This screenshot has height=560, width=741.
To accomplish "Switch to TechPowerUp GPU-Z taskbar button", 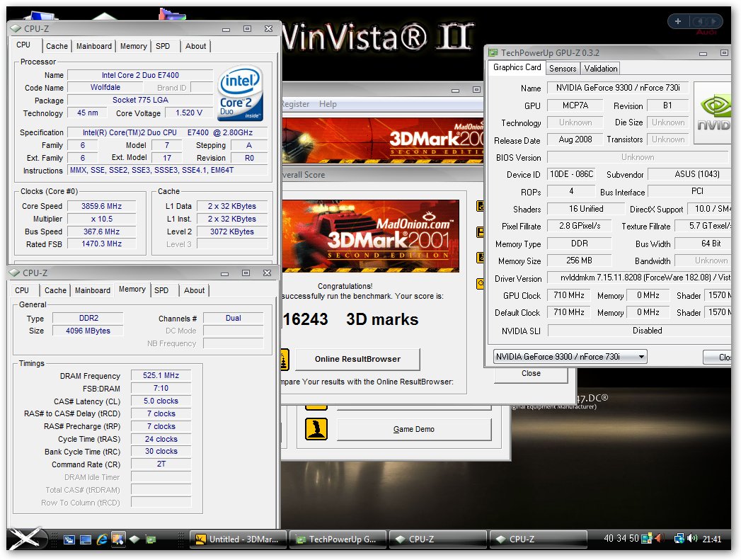I will coord(338,539).
